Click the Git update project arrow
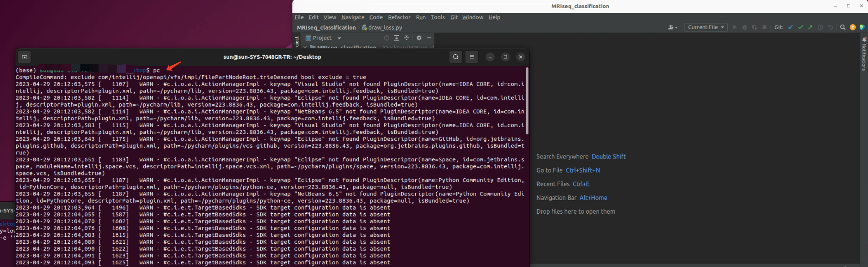Viewport: 868px width, 267px height. click(791, 27)
